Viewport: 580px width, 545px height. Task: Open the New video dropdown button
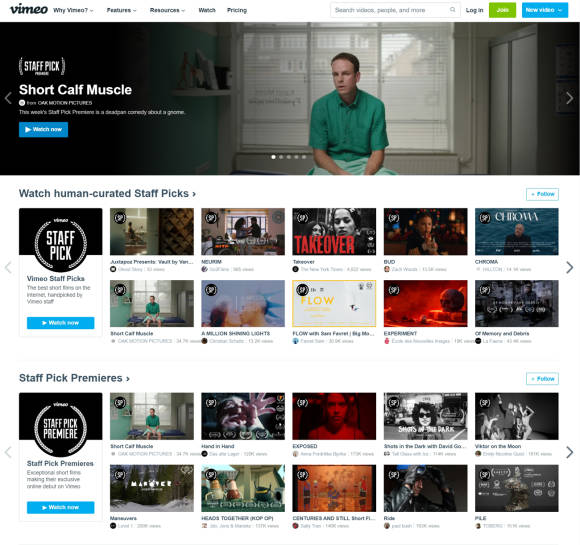(544, 10)
